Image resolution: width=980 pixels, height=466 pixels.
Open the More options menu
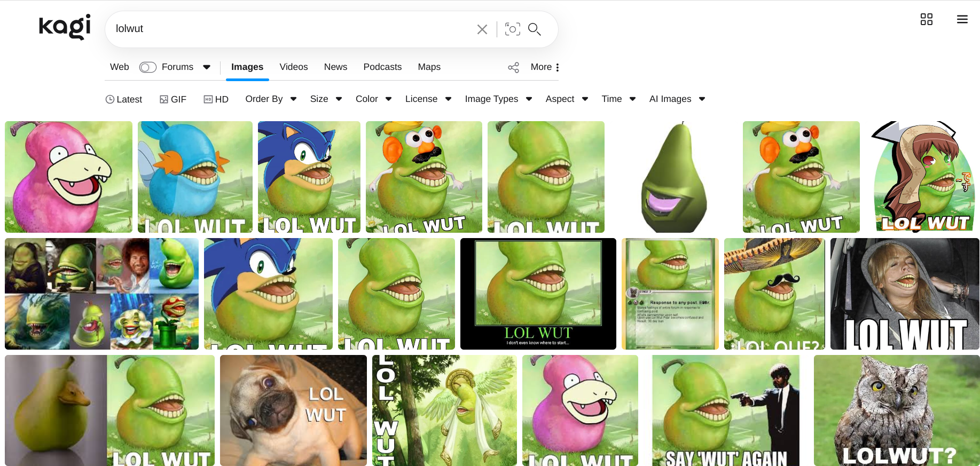point(545,67)
